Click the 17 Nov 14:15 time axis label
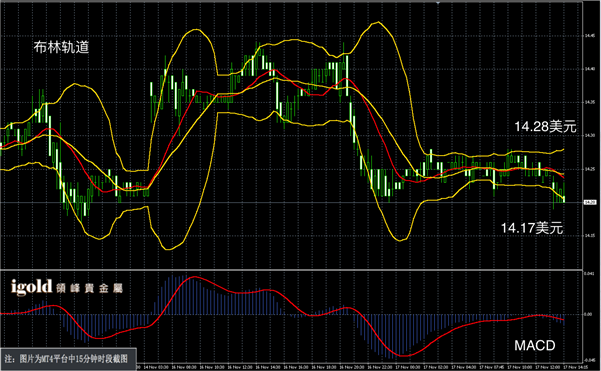 click(x=575, y=367)
